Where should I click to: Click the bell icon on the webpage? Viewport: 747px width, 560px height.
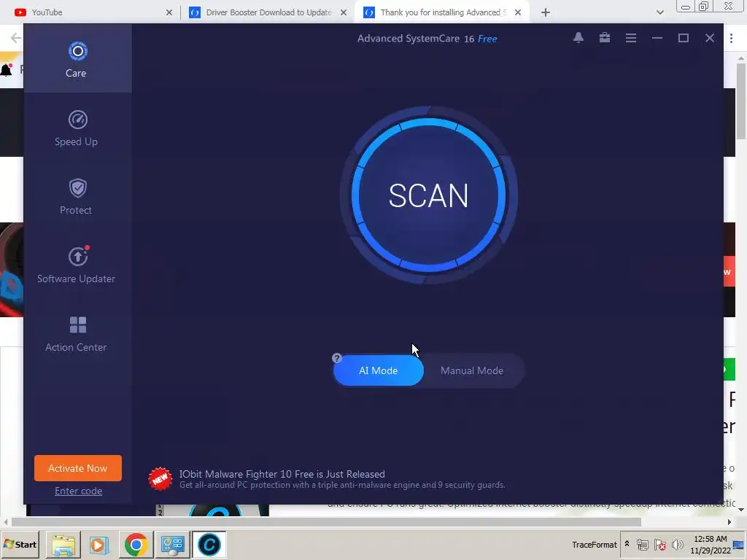(6, 70)
